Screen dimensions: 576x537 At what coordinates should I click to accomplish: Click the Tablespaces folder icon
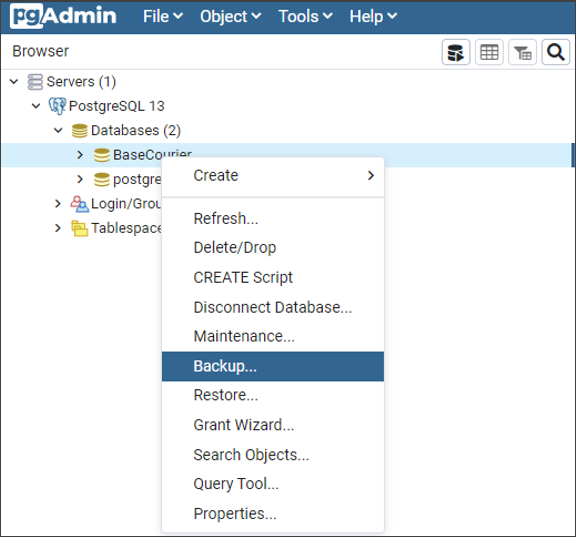[79, 228]
